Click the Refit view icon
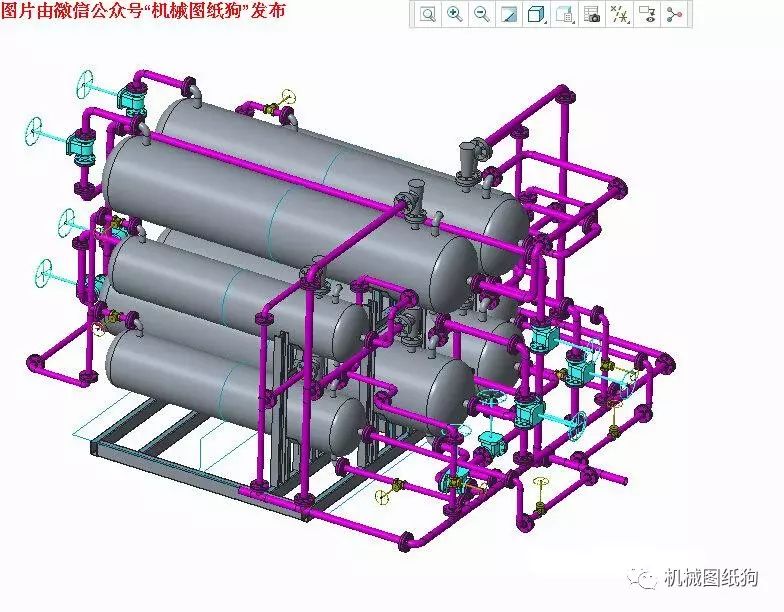The image size is (784, 612). point(428,14)
